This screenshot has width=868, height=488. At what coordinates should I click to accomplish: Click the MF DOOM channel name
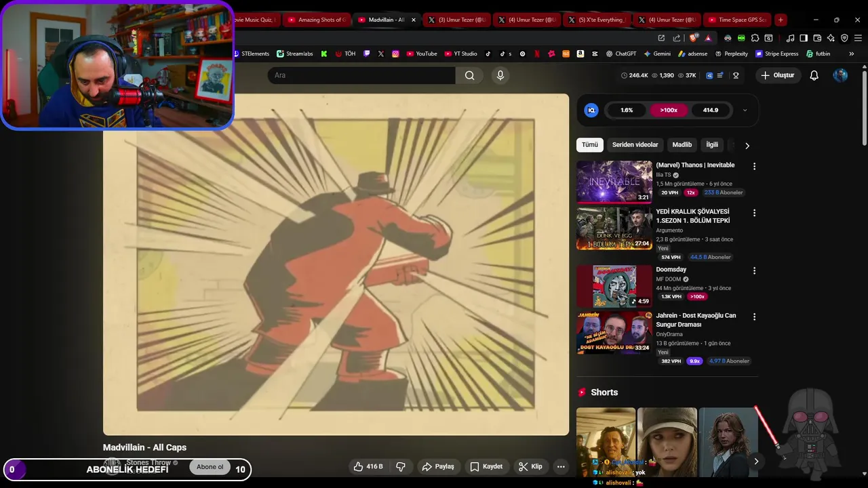point(669,279)
